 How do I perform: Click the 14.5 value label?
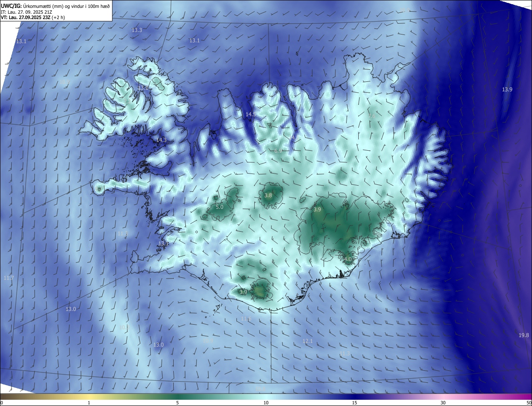250,114
